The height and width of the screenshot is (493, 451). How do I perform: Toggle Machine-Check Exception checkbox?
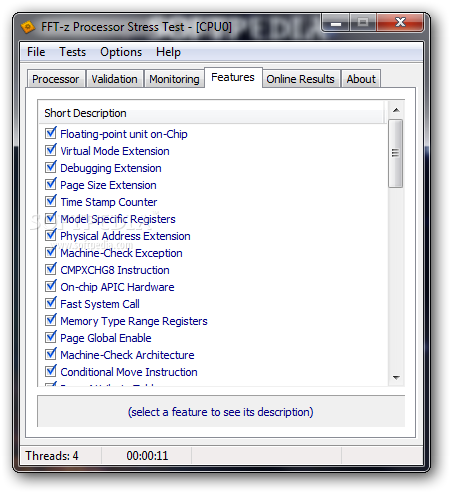(x=51, y=252)
